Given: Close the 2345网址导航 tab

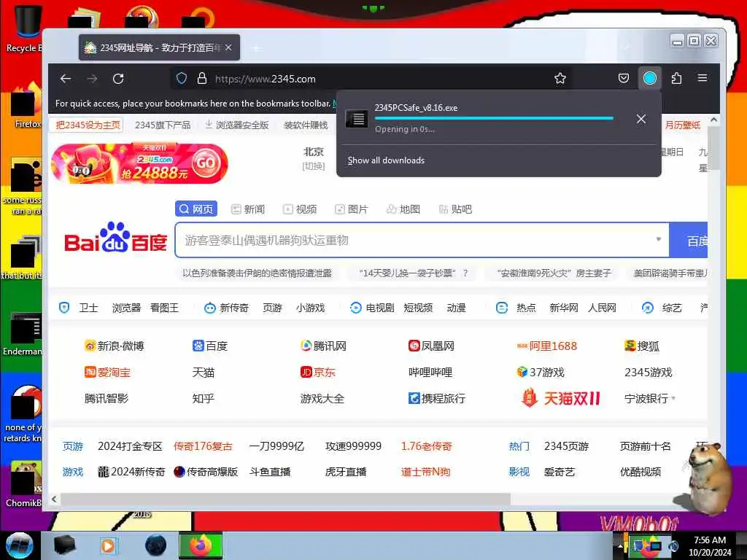Looking at the screenshot, I should coord(228,47).
